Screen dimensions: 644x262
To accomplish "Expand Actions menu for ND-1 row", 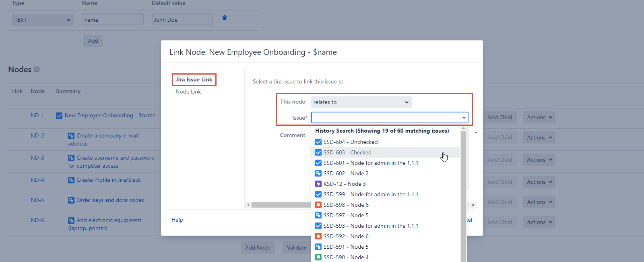I will [x=539, y=117].
